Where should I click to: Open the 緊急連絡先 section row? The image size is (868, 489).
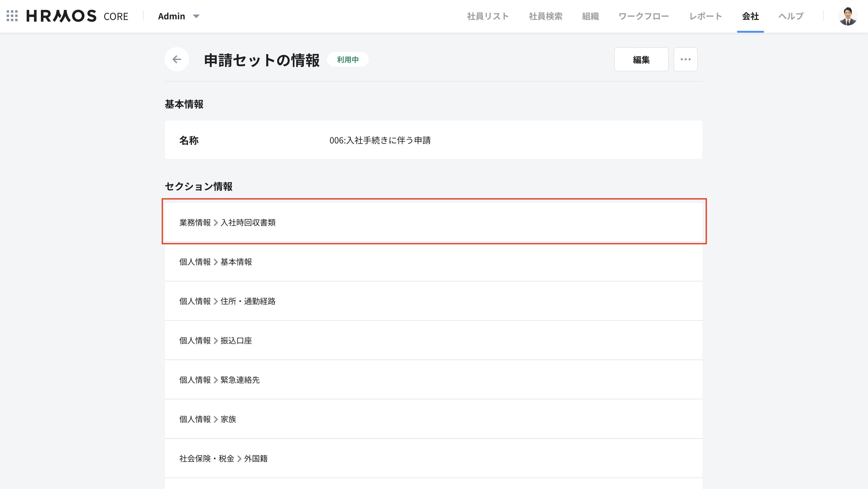pos(433,380)
